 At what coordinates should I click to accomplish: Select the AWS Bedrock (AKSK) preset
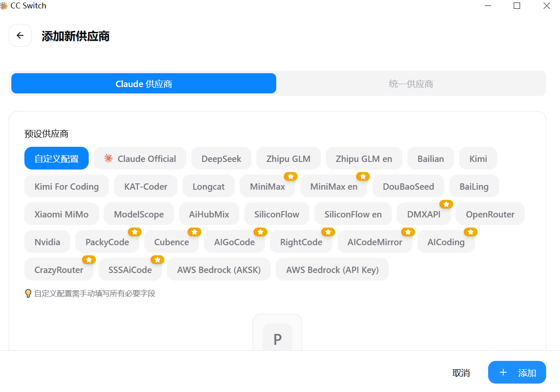(219, 269)
